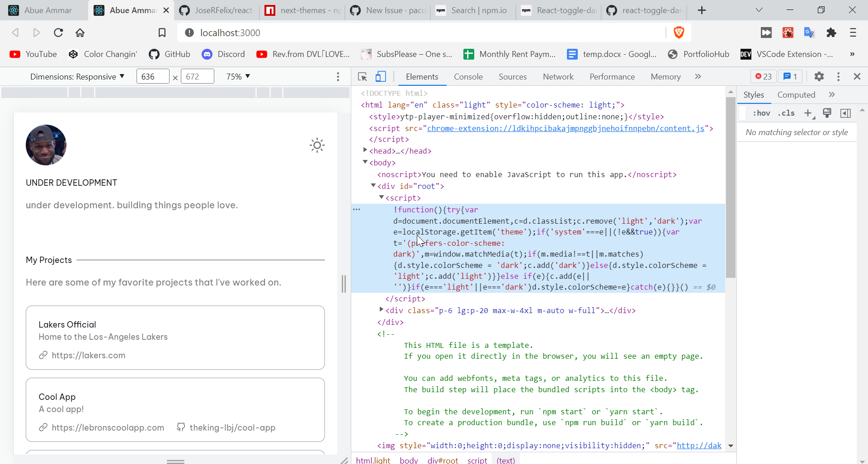Click the viewport width field 636

coord(153,76)
